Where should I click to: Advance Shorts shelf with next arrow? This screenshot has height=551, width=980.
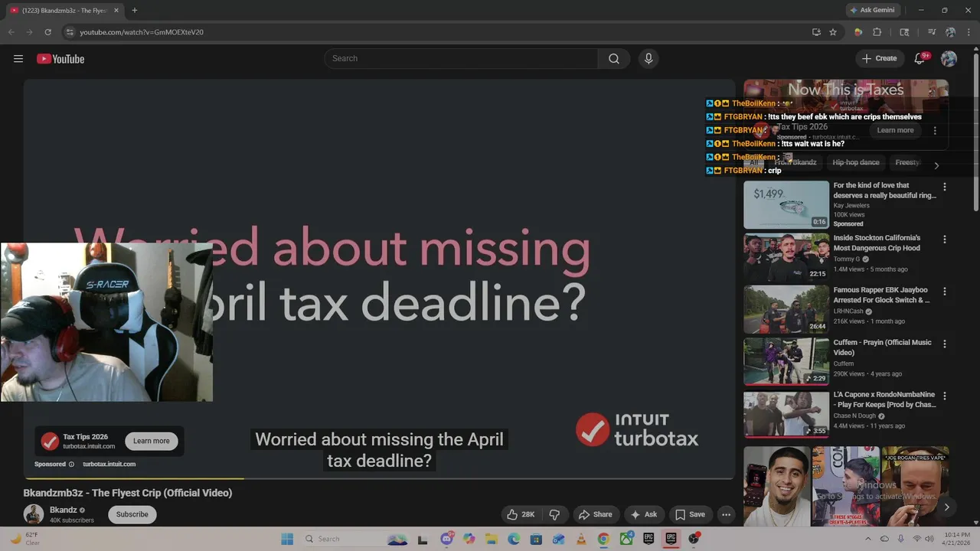(946, 507)
